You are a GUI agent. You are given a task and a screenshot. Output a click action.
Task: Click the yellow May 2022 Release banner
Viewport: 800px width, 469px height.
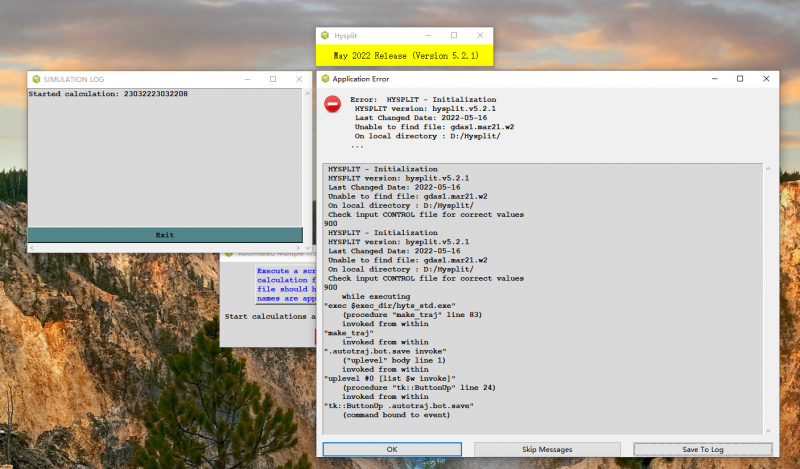pyautogui.click(x=405, y=55)
